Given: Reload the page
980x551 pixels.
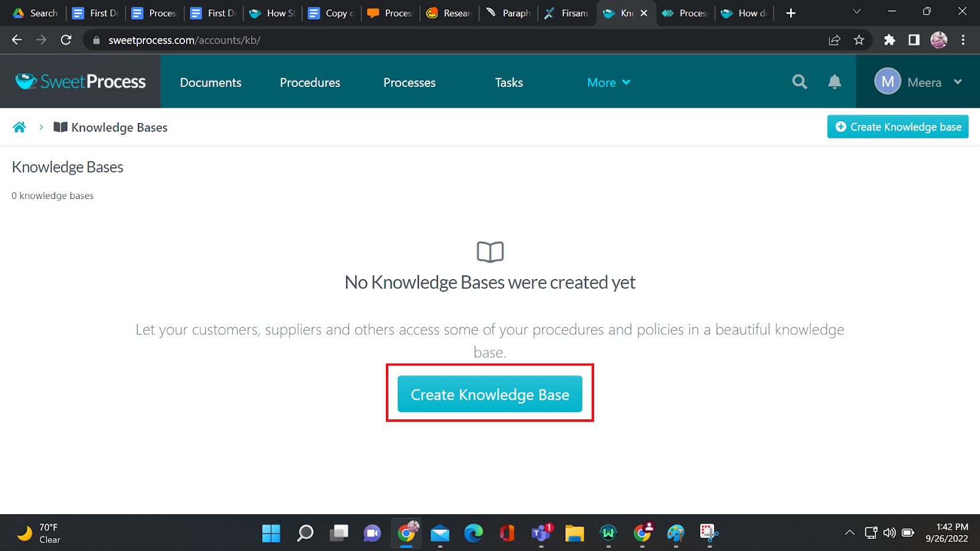Looking at the screenshot, I should [66, 40].
